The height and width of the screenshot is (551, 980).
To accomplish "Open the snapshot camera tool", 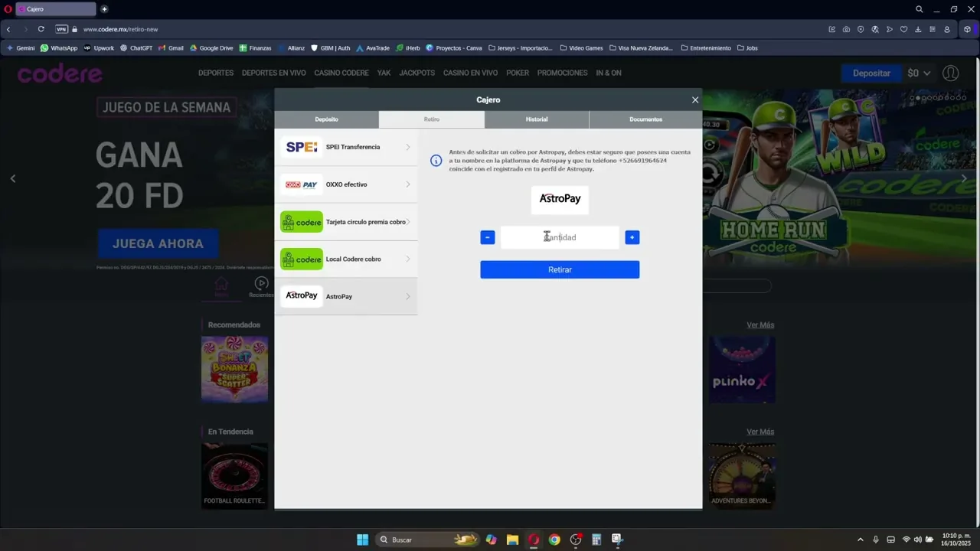I will [846, 29].
